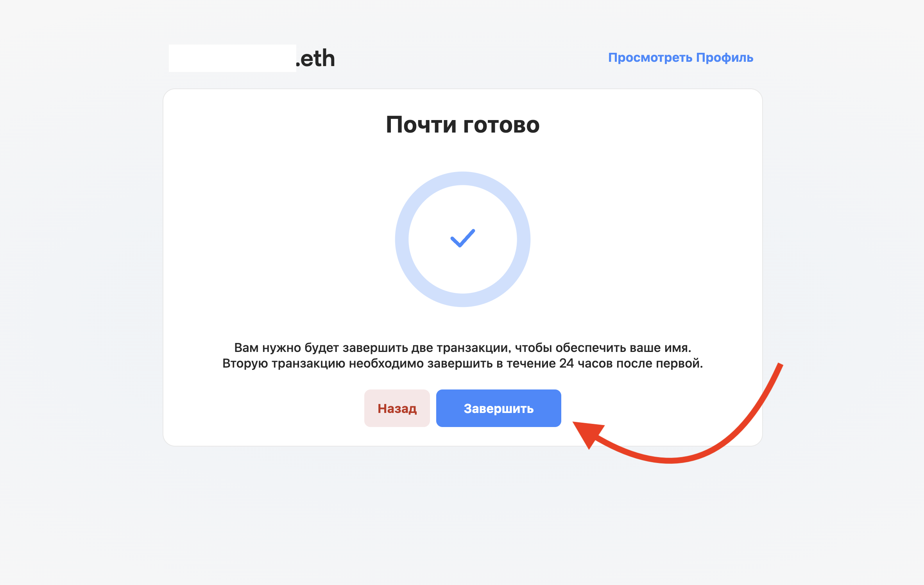The image size is (924, 585).
Task: Click the words Вам нужно
Action: click(267, 348)
